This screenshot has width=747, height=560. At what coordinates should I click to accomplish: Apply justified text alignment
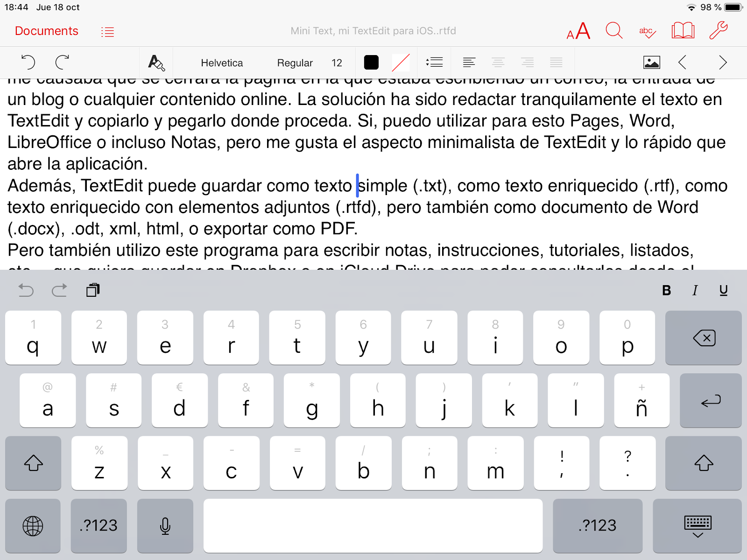[x=556, y=62]
